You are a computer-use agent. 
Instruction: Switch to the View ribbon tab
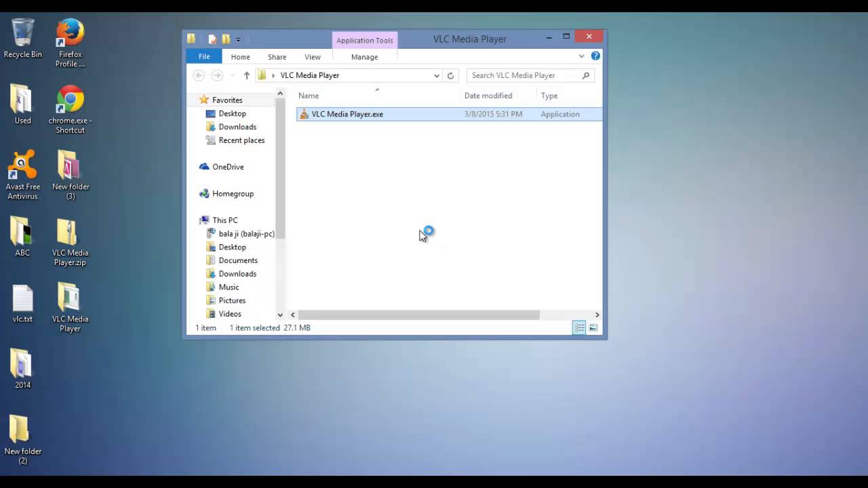coord(313,57)
